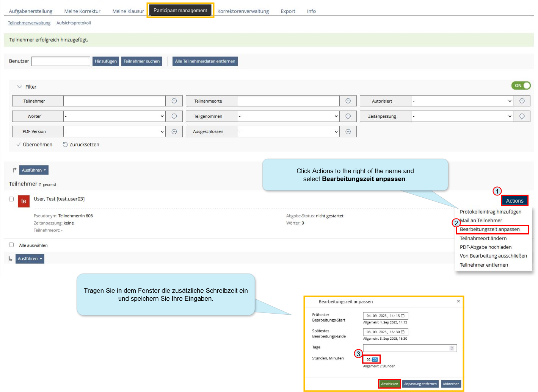Select Bearbeitungszeit anpassen from Actions menu
This screenshot has width=538, height=392.
[x=489, y=230]
